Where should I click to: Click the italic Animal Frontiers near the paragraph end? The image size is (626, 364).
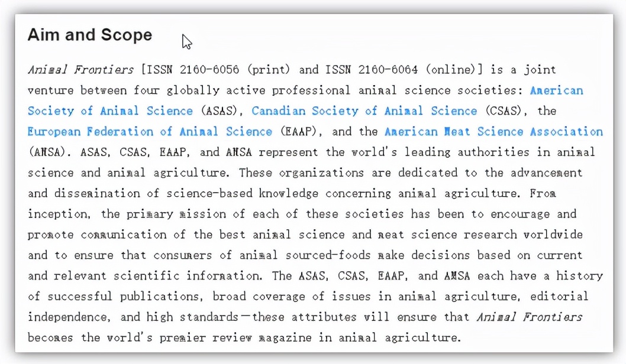click(529, 317)
